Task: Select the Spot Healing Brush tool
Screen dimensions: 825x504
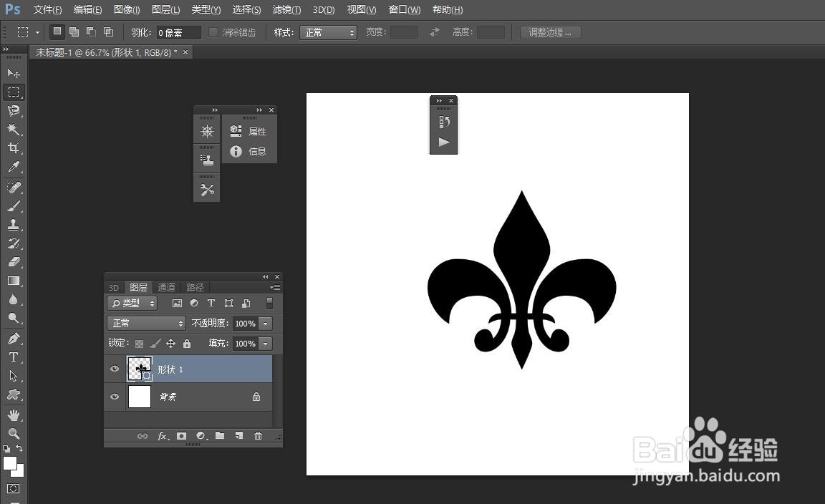Action: pos(14,188)
